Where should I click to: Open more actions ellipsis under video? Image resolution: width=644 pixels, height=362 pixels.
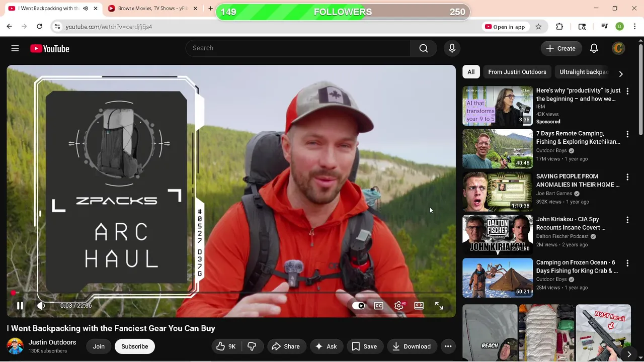448,346
